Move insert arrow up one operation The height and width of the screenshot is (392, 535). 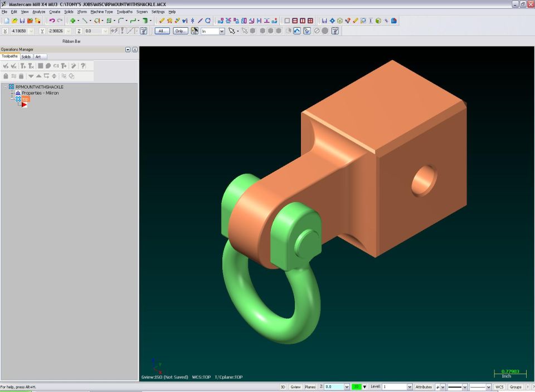click(x=38, y=76)
